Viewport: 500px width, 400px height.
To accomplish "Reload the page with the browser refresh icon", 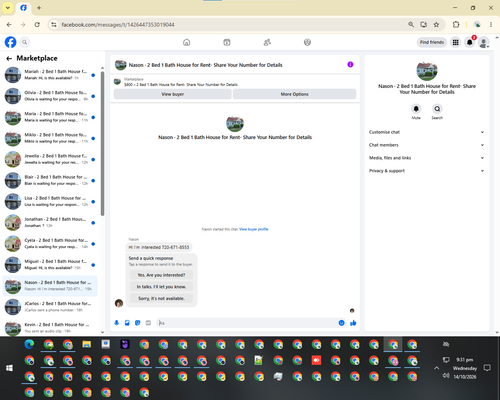I will pos(37,25).
